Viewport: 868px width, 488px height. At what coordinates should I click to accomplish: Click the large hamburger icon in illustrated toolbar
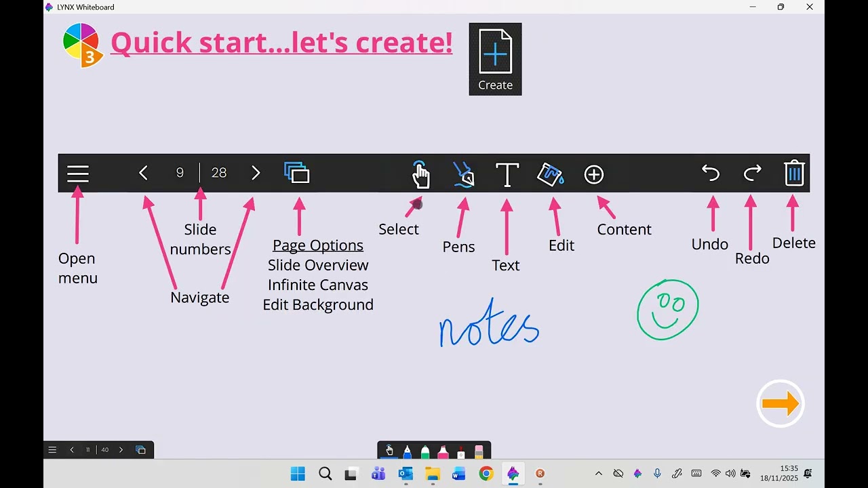[78, 174]
